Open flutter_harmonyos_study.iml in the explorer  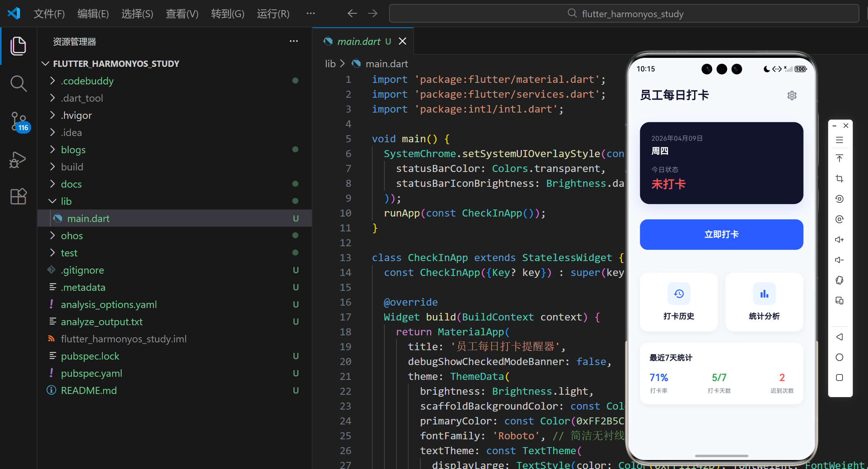pyautogui.click(x=175, y=339)
